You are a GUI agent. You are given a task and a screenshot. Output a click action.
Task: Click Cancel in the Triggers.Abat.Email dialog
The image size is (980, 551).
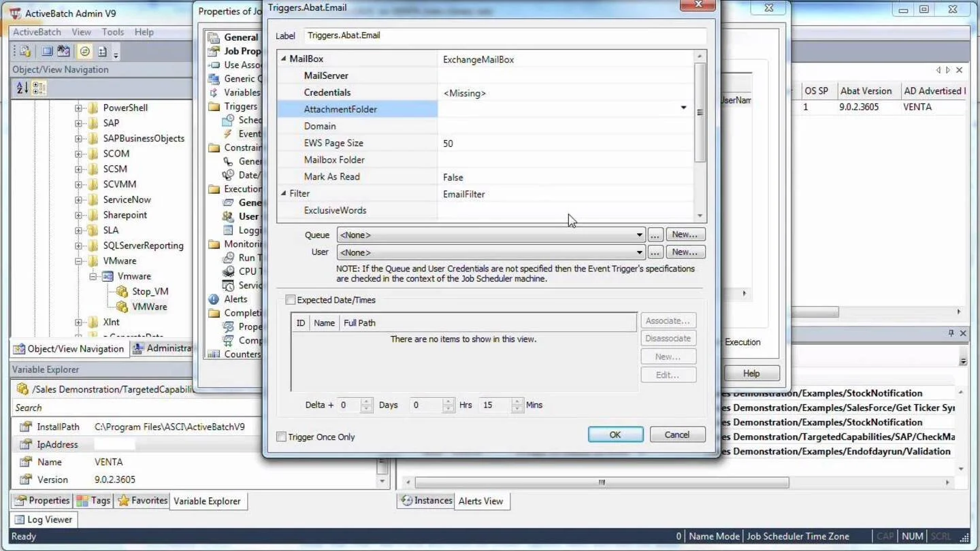tap(677, 435)
